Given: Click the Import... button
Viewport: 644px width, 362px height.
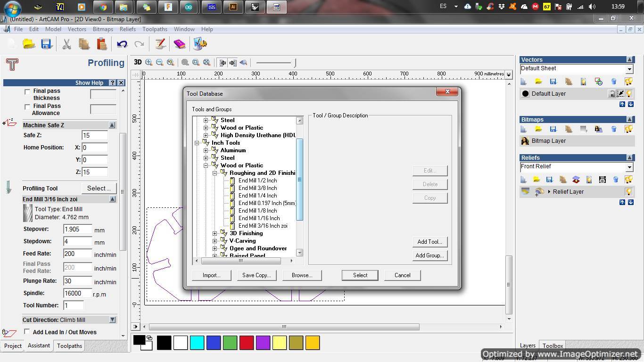Looking at the screenshot, I should pos(211,275).
